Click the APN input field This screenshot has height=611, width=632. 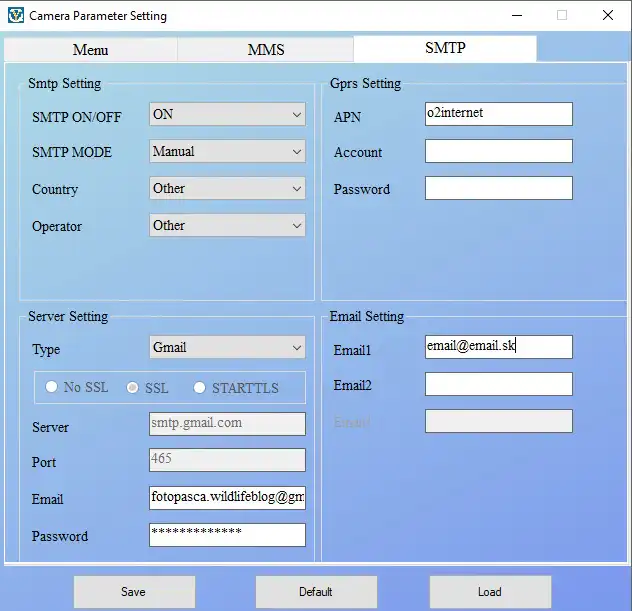[x=498, y=114]
